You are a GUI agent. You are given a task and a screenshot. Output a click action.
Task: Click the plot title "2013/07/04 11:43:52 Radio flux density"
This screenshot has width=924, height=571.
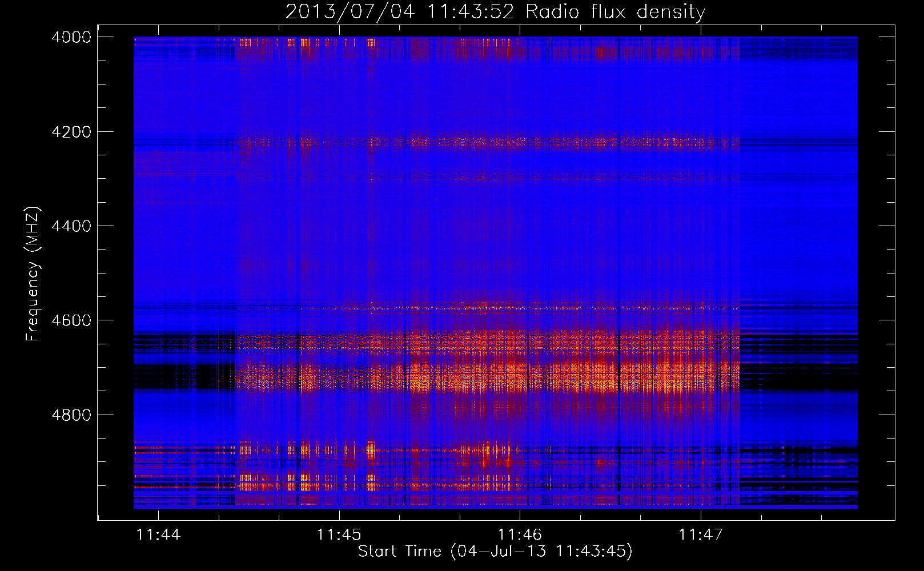tap(495, 11)
